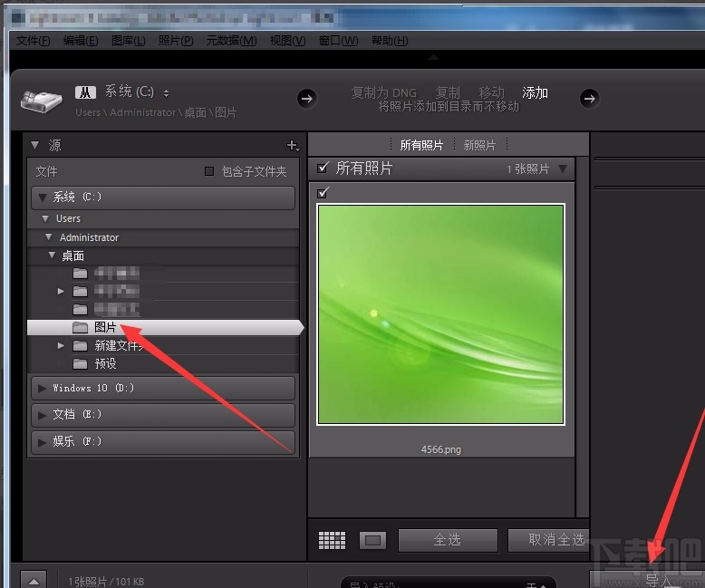
Task: Switch to 新照片 tab
Action: click(479, 145)
